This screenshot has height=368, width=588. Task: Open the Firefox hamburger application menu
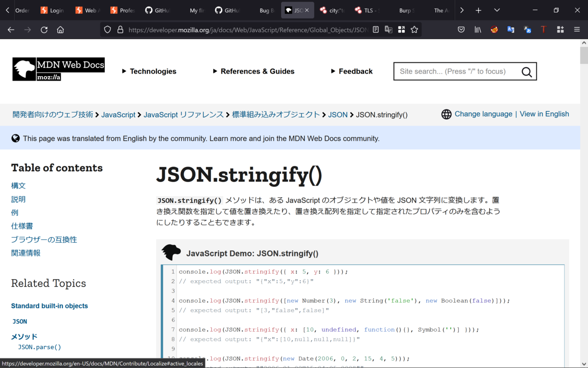point(577,29)
